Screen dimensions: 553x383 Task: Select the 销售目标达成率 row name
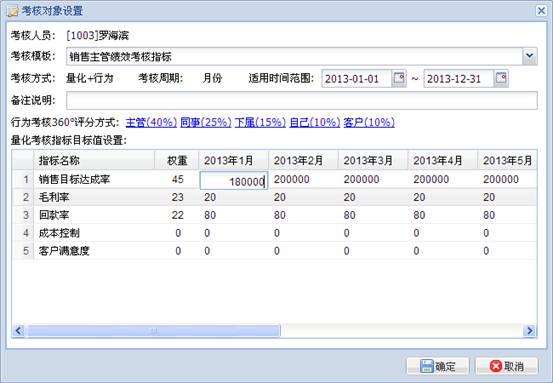(74, 179)
